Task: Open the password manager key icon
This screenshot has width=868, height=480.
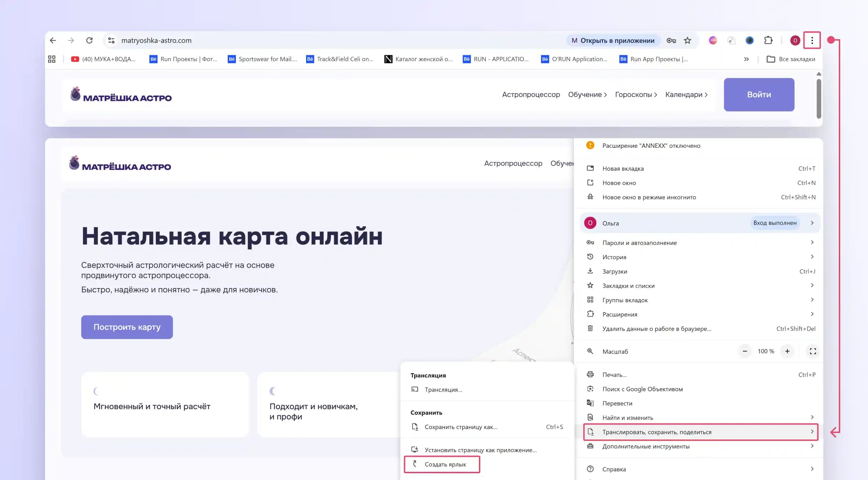Action: click(671, 40)
